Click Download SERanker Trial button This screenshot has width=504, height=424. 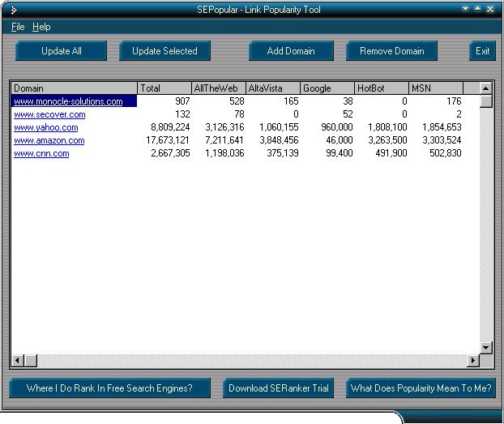(x=279, y=388)
